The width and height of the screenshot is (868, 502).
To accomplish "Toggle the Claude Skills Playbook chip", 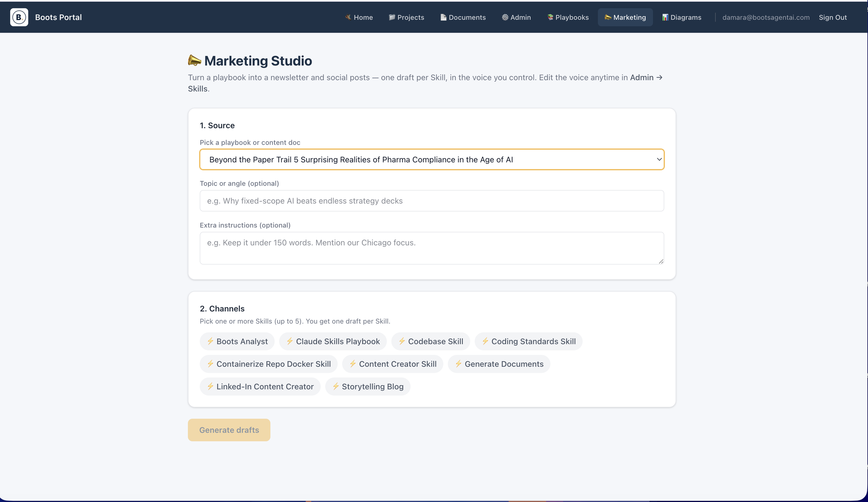I will click(x=333, y=341).
